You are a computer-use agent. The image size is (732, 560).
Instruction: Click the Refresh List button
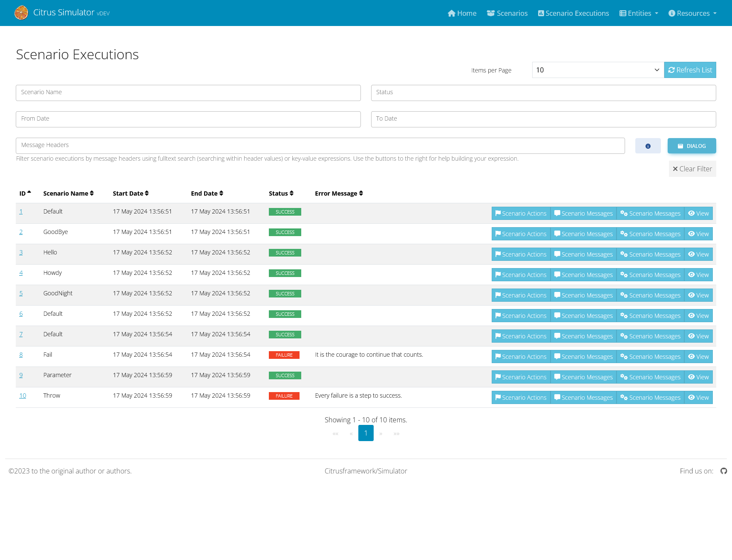click(x=690, y=70)
